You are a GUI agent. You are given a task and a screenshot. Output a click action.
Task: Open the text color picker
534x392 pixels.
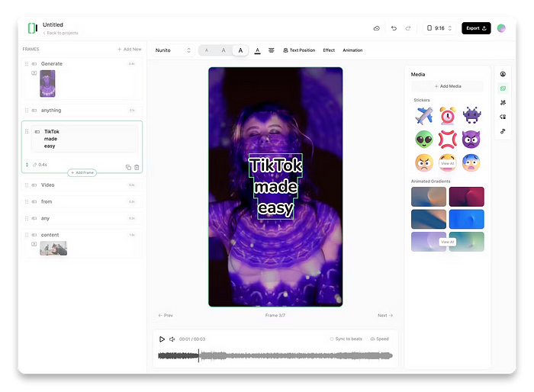coord(258,51)
